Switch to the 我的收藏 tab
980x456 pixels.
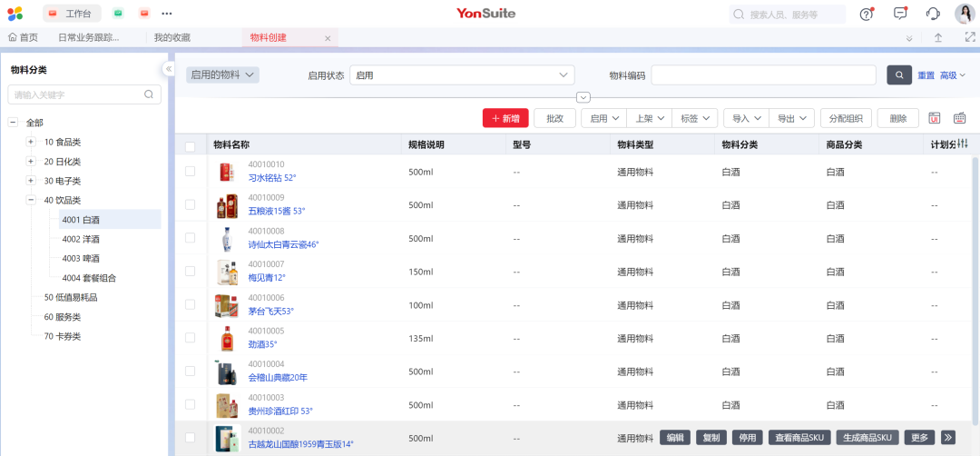point(171,37)
